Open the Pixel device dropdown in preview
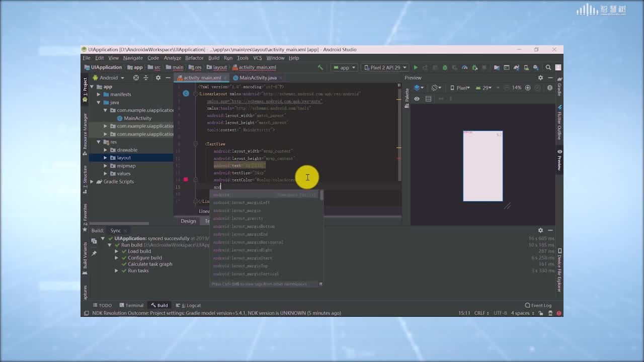Viewport: 644px width, 362px height. pyautogui.click(x=460, y=87)
